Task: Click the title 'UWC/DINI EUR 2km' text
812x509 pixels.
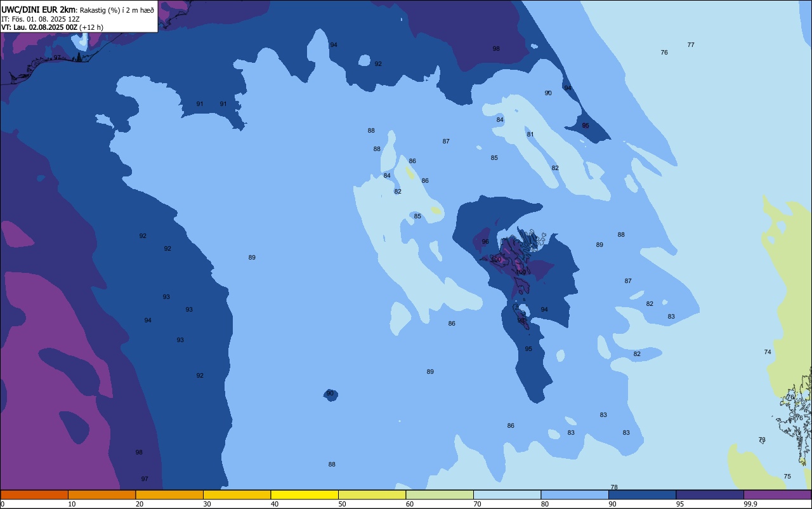Action: (38, 10)
